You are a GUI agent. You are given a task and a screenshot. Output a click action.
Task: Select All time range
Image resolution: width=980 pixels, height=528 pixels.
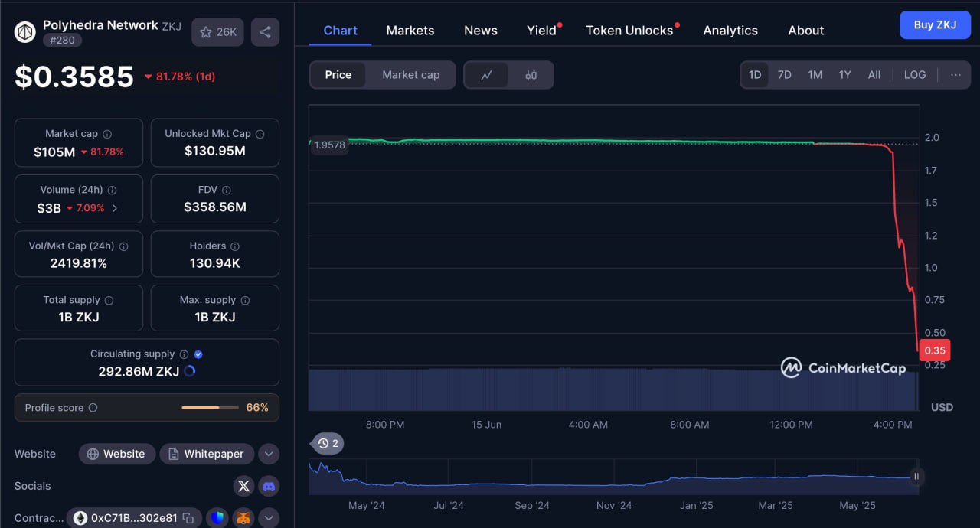874,75
